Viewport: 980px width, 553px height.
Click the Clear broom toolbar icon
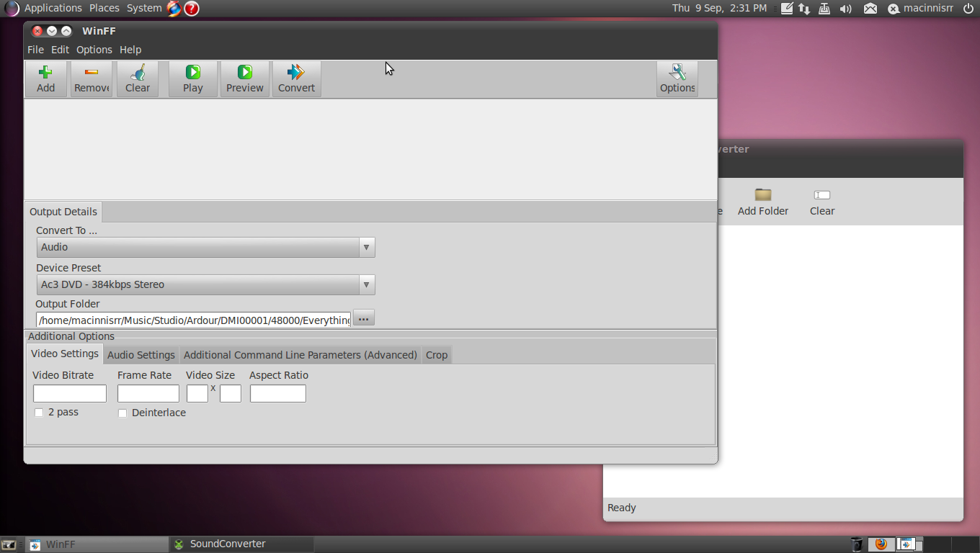pos(138,72)
